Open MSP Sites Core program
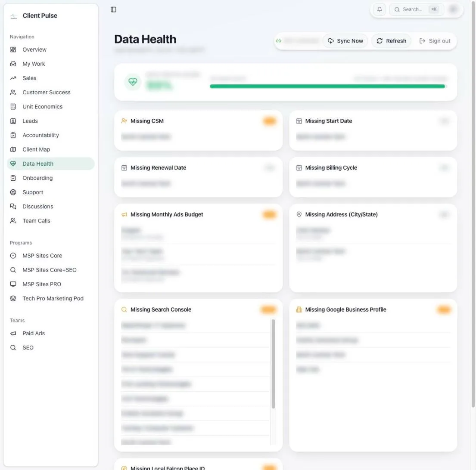The image size is (476, 470). [51, 255]
